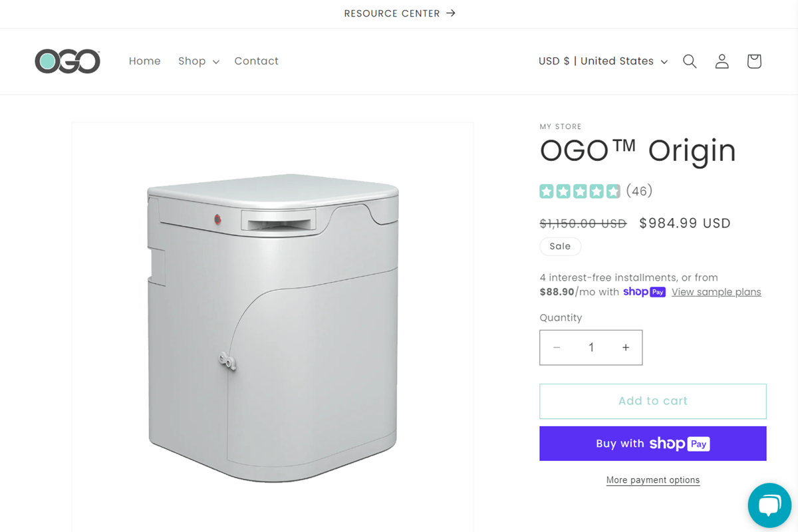
Task: Click the Resource Center arrow icon
Action: (x=450, y=13)
